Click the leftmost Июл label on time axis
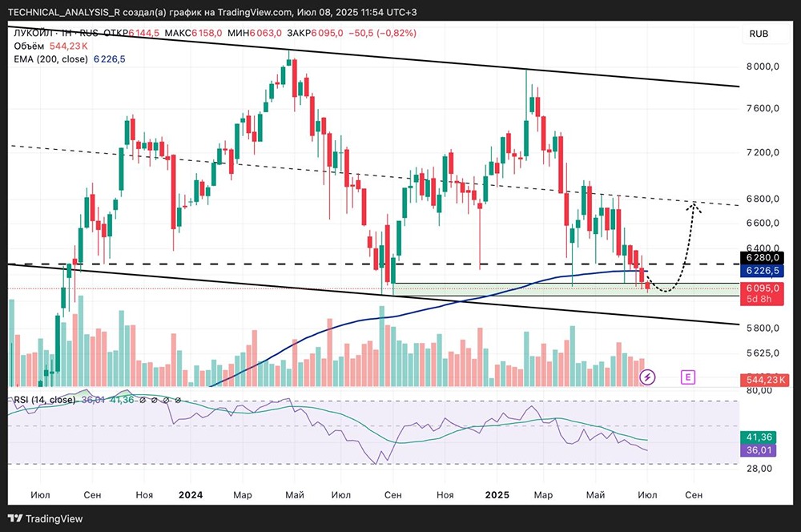This screenshot has height=532, width=801. tap(40, 494)
